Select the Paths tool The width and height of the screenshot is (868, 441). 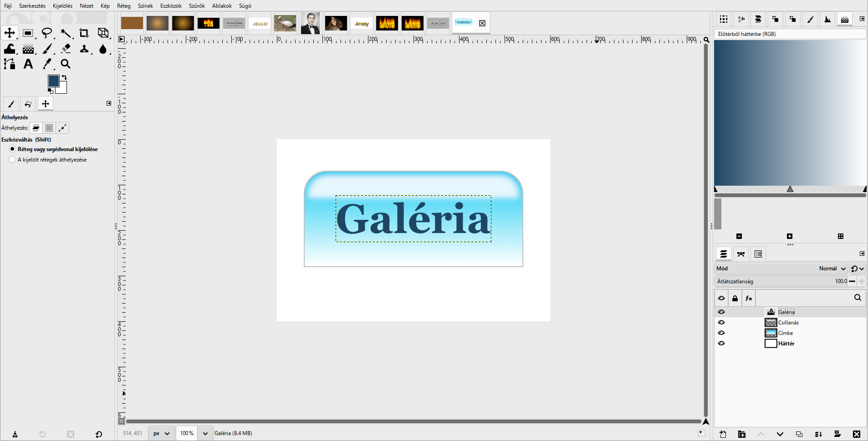point(10,64)
